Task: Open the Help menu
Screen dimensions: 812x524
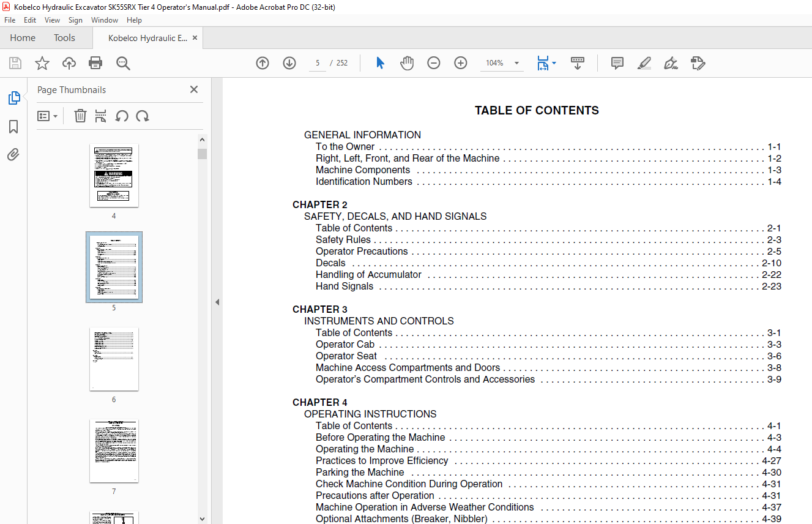Action: click(x=134, y=20)
